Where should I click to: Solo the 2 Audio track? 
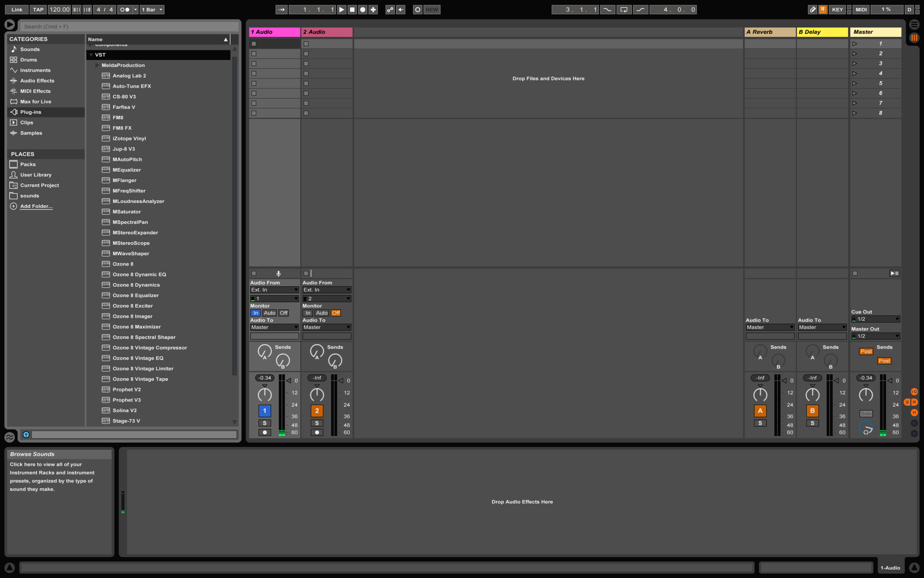[x=317, y=423]
